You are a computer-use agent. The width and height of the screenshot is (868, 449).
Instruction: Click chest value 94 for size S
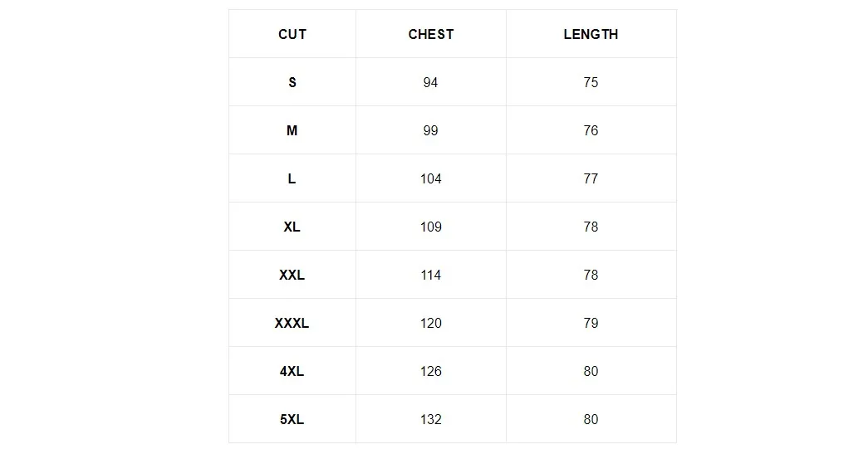(x=430, y=82)
